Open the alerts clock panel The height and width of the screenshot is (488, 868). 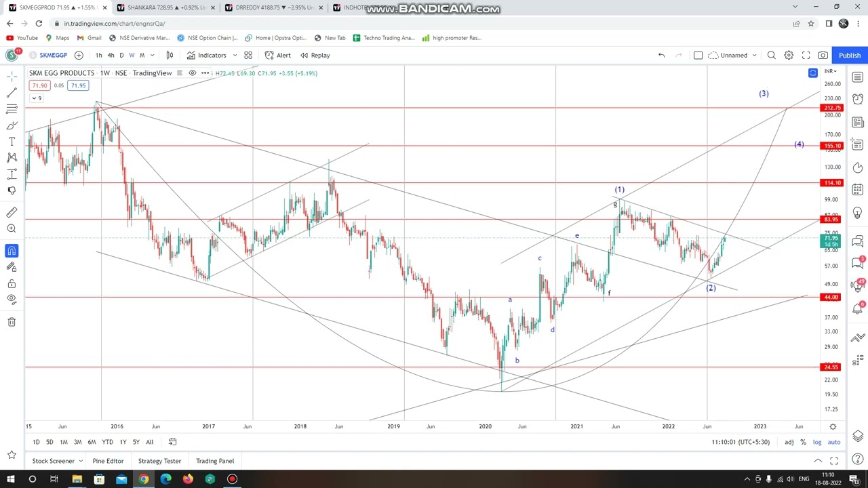click(x=858, y=99)
